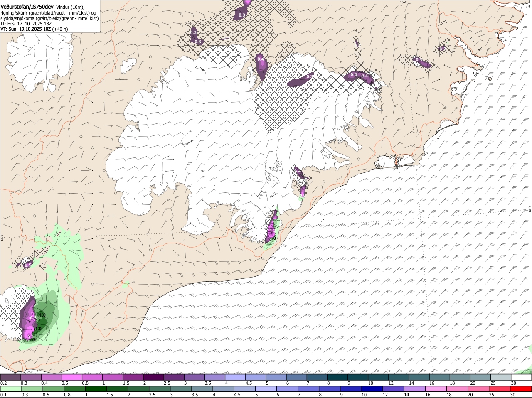Click the 2.5 value in the upper legend
This screenshot has height=398, width=532.
(x=167, y=383)
